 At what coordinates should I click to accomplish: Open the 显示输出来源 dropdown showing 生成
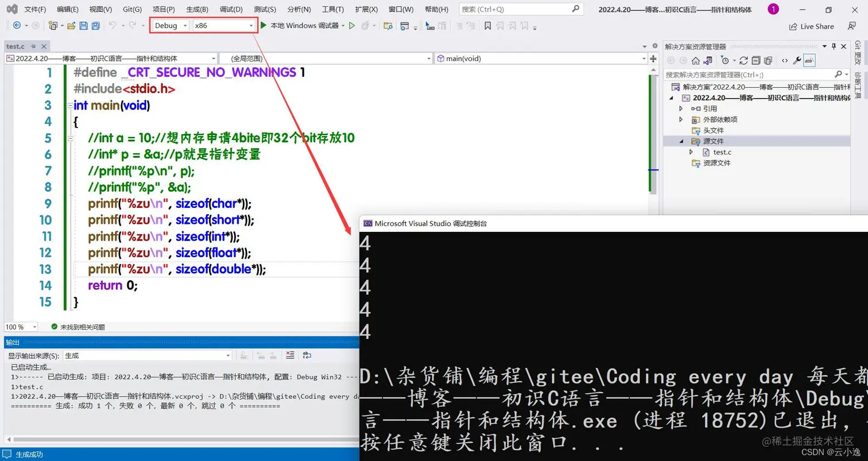[148, 355]
